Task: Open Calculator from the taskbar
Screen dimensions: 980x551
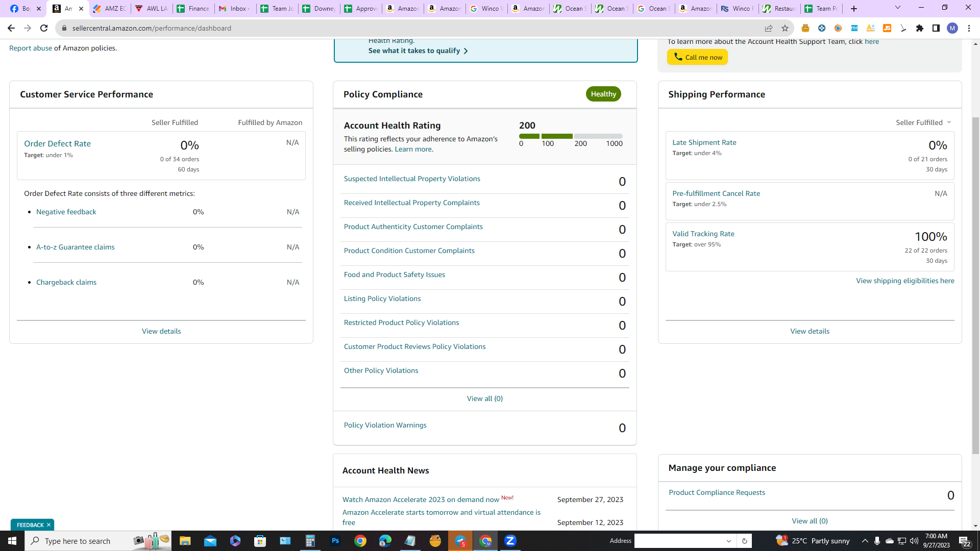Action: [310, 541]
